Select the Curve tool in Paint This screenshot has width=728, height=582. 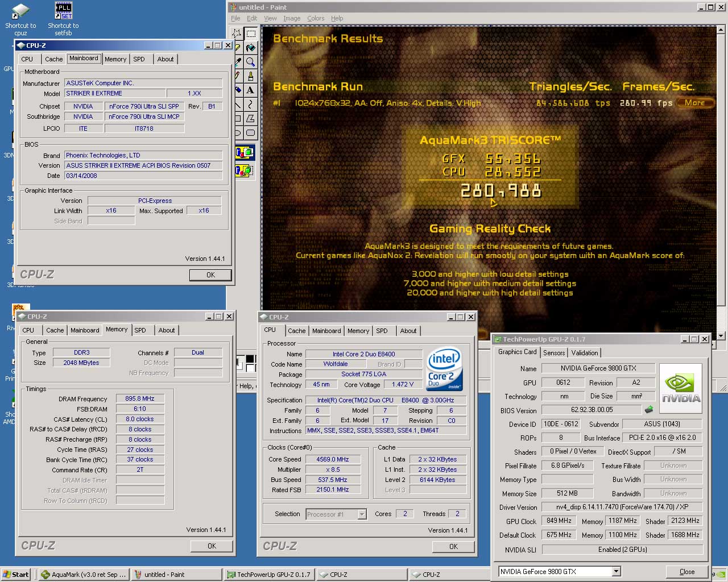250,105
